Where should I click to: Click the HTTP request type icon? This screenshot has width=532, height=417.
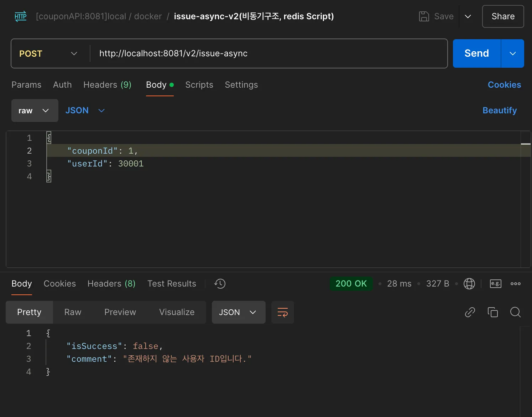[21, 16]
